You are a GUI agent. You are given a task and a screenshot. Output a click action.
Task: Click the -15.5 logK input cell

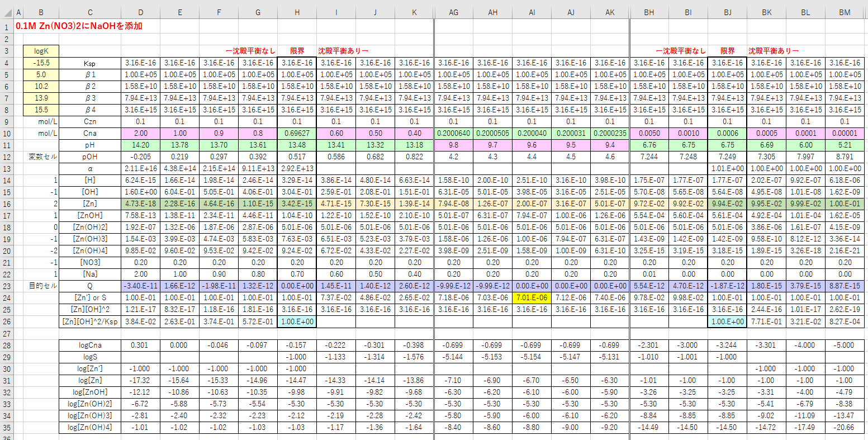[41, 63]
